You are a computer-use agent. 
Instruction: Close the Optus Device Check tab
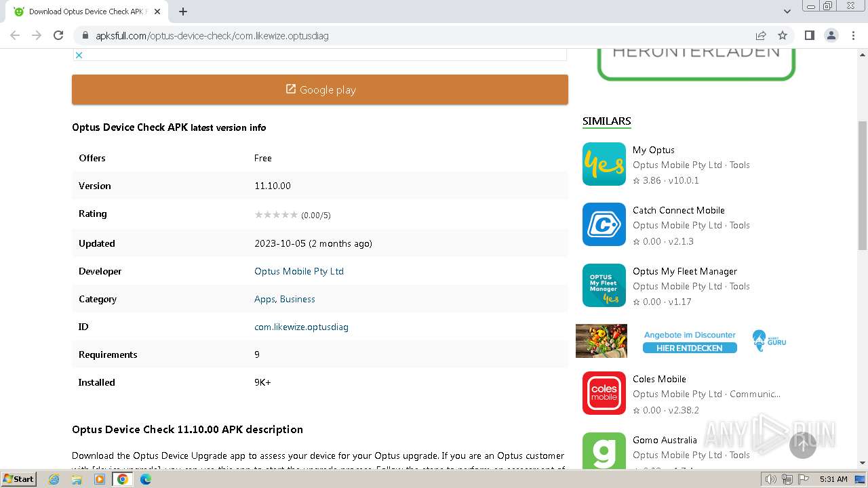(x=157, y=12)
